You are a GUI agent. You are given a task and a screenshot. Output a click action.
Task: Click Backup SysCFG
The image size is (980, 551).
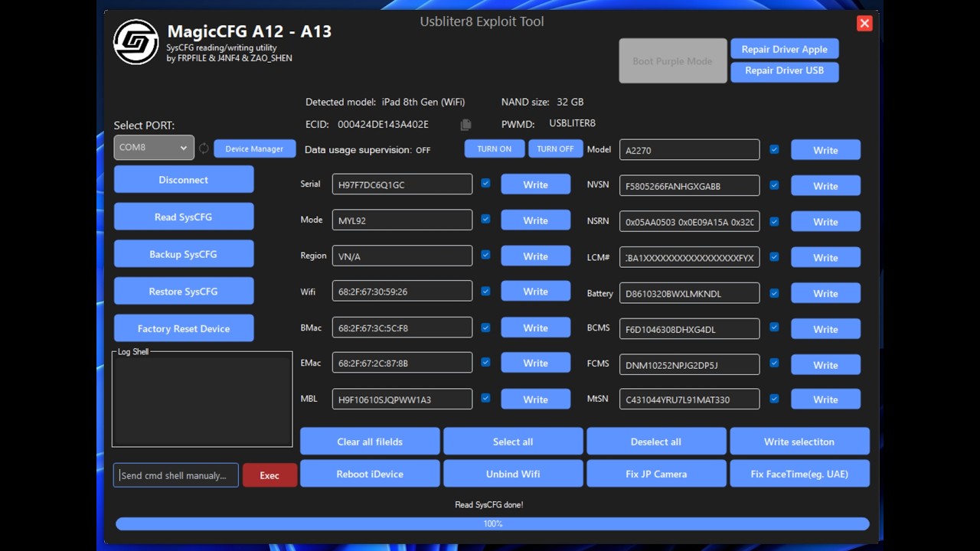[x=184, y=254]
